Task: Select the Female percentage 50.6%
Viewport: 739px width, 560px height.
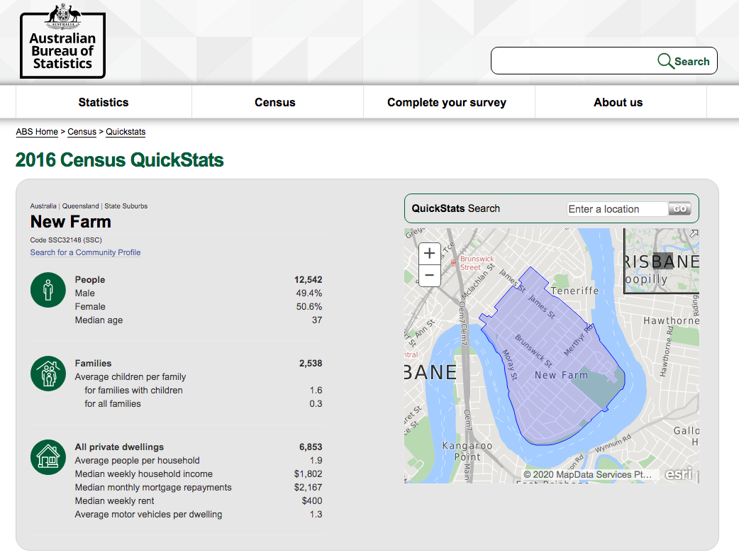Action: click(x=309, y=307)
